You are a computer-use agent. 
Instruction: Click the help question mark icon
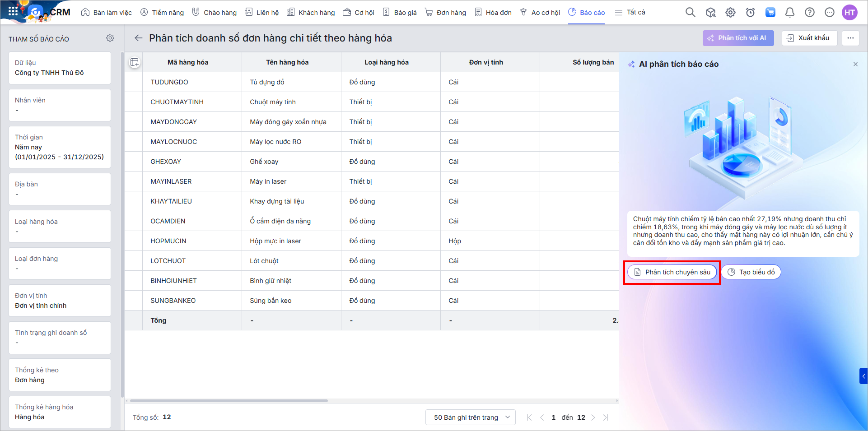pos(810,13)
